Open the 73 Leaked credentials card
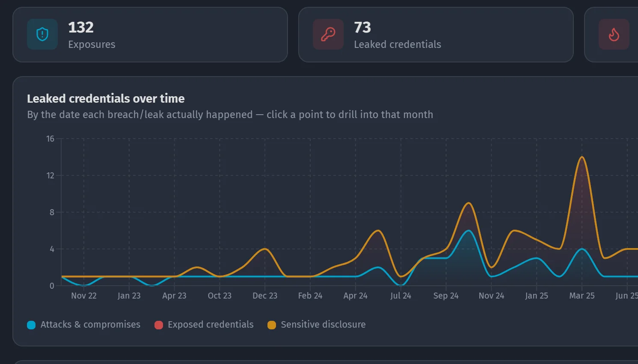 436,35
